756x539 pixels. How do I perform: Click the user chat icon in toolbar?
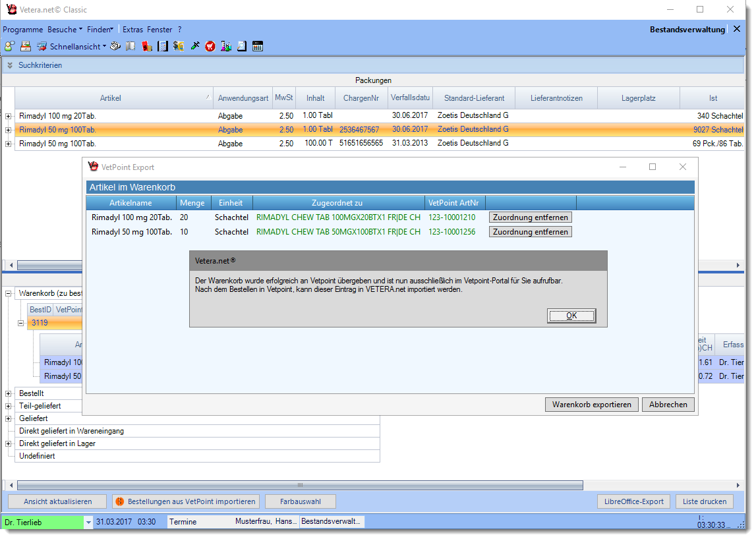[x=9, y=46]
